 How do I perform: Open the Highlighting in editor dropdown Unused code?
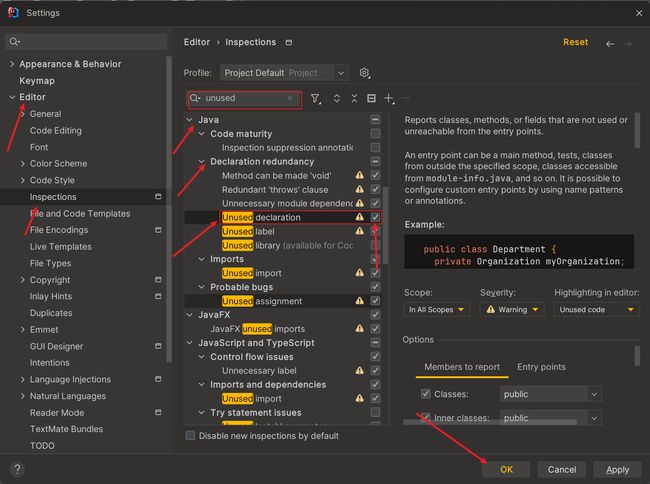pos(597,310)
